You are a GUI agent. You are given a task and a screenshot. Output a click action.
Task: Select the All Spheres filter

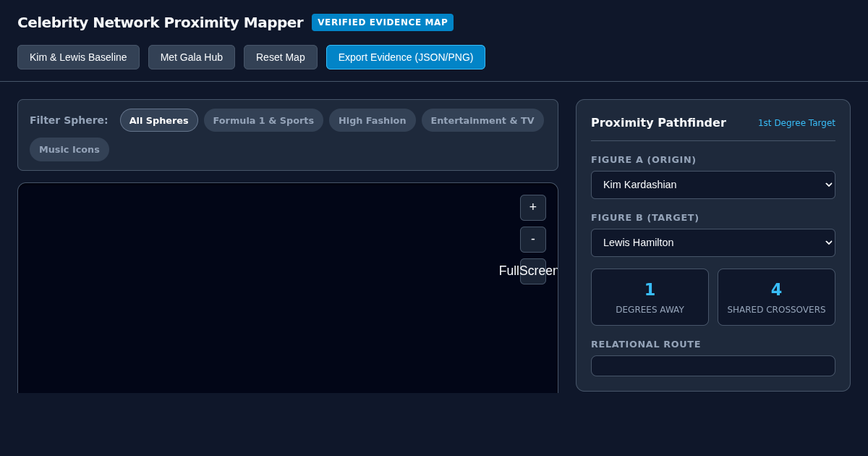(x=159, y=120)
